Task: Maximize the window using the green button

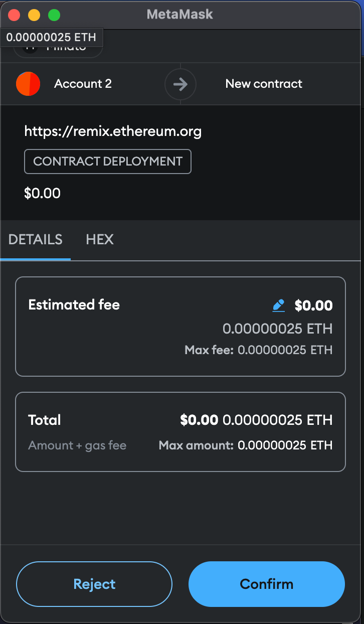Action: pos(54,15)
